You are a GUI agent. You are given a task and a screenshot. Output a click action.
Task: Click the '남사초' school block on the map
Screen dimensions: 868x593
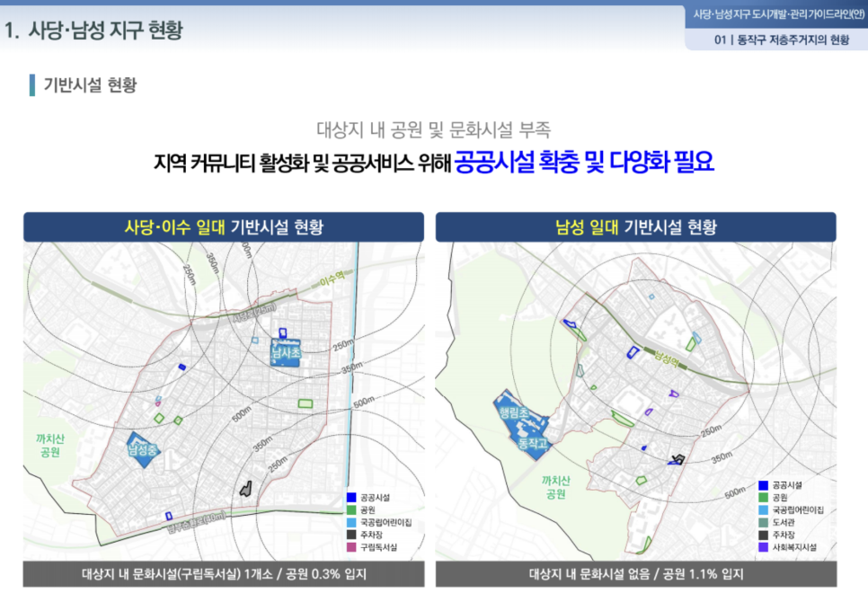tap(286, 353)
